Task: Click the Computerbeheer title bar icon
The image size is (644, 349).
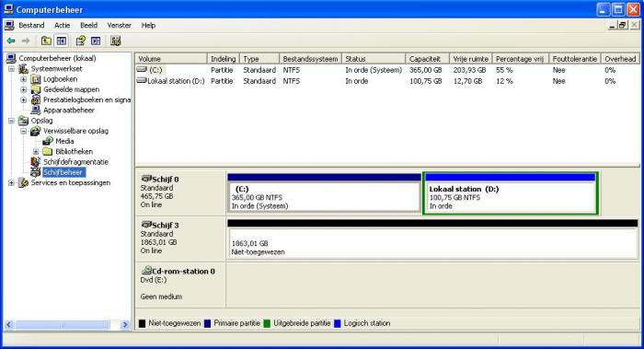Action: click(x=8, y=9)
